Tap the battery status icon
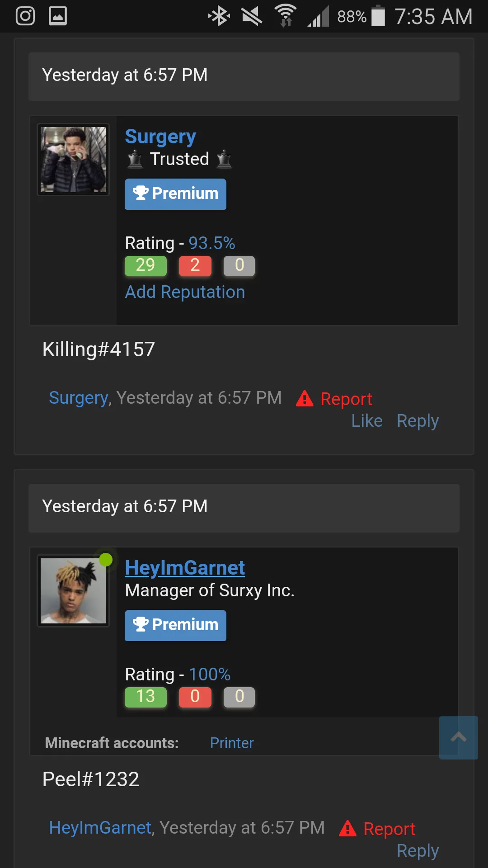The image size is (488, 868). click(x=378, y=16)
